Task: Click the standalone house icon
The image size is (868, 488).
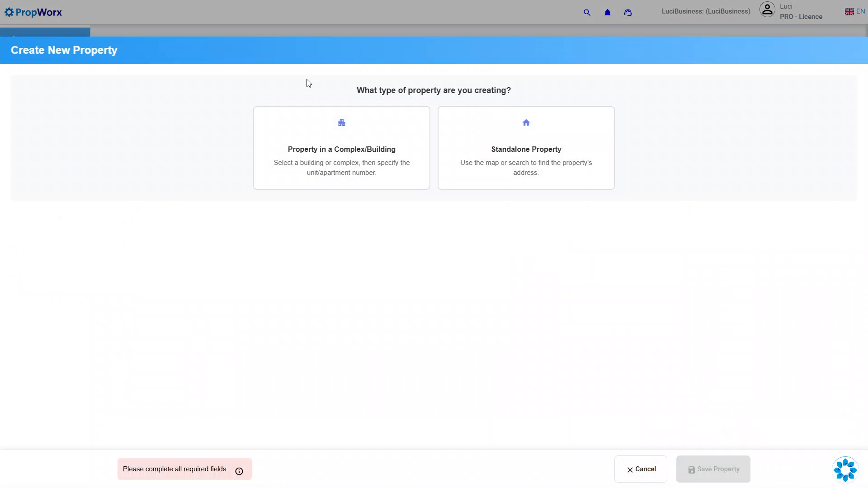Action: coord(526,122)
